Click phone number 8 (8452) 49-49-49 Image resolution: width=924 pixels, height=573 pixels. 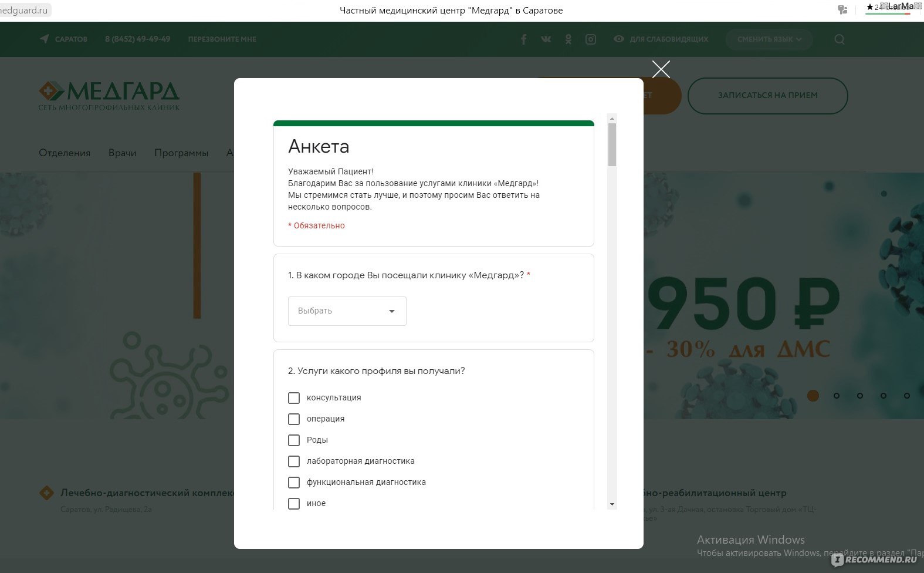tap(137, 39)
